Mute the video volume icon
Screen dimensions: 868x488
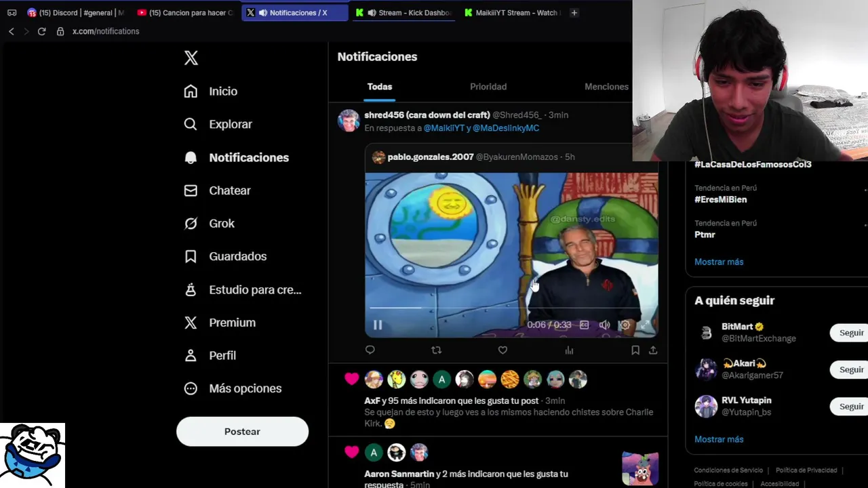pyautogui.click(x=604, y=325)
